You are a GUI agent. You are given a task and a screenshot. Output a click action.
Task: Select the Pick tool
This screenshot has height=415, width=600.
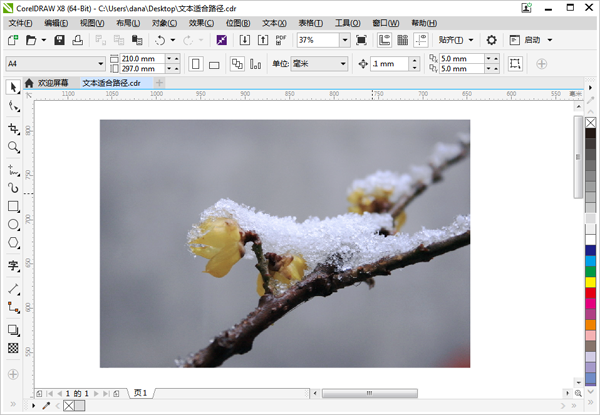13,87
